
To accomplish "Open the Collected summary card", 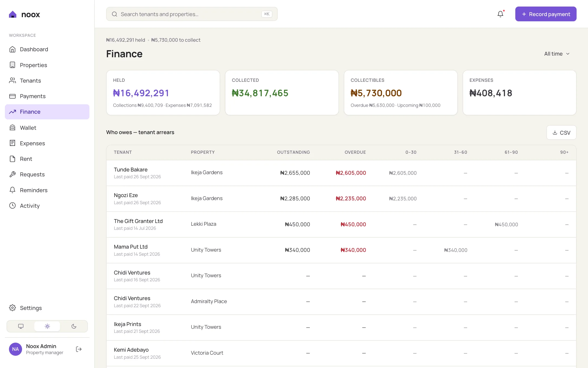I will click(282, 93).
